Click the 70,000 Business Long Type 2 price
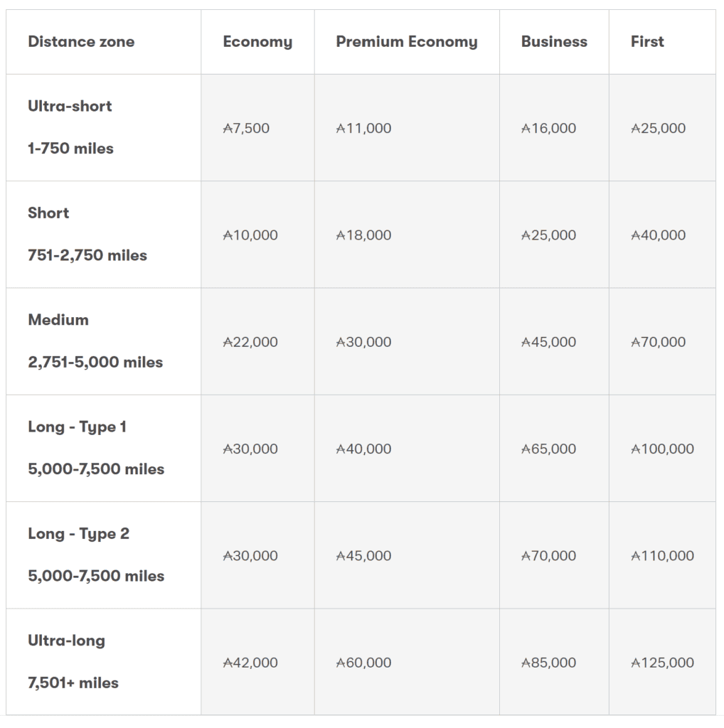Image resolution: width=724 pixels, height=728 pixels. 548,556
